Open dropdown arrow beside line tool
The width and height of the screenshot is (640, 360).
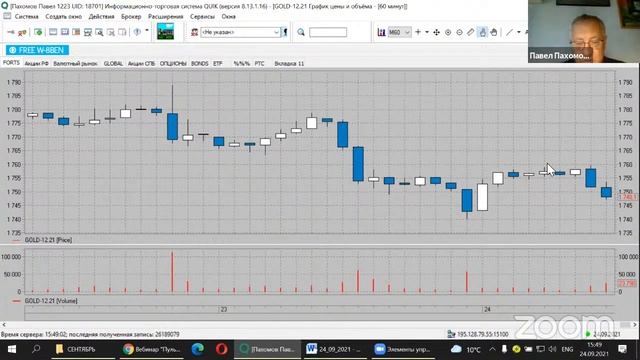[519, 32]
